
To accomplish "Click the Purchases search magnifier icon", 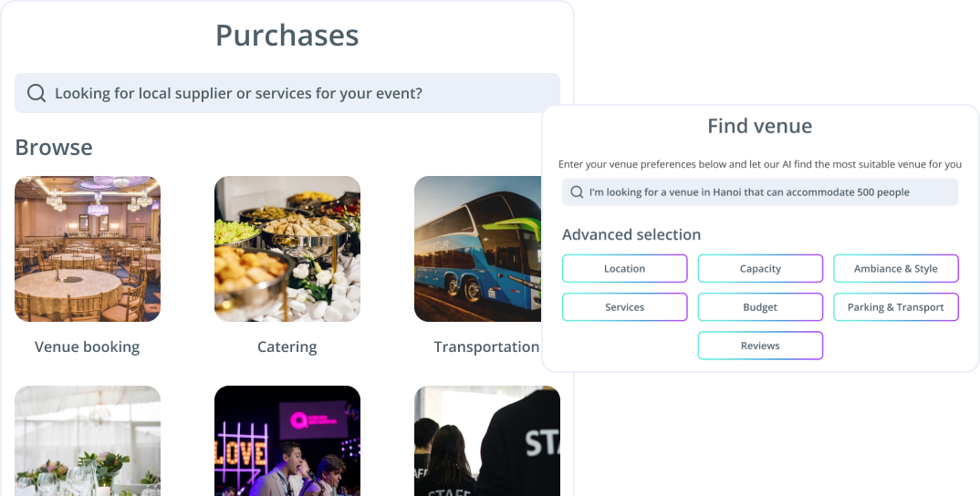I will [36, 93].
